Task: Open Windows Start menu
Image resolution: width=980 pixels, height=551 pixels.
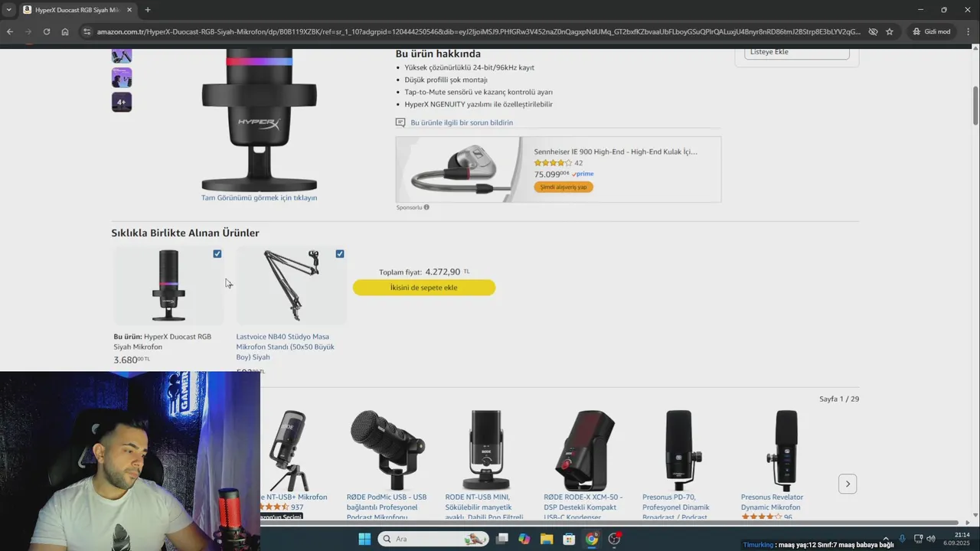Action: [x=364, y=539]
